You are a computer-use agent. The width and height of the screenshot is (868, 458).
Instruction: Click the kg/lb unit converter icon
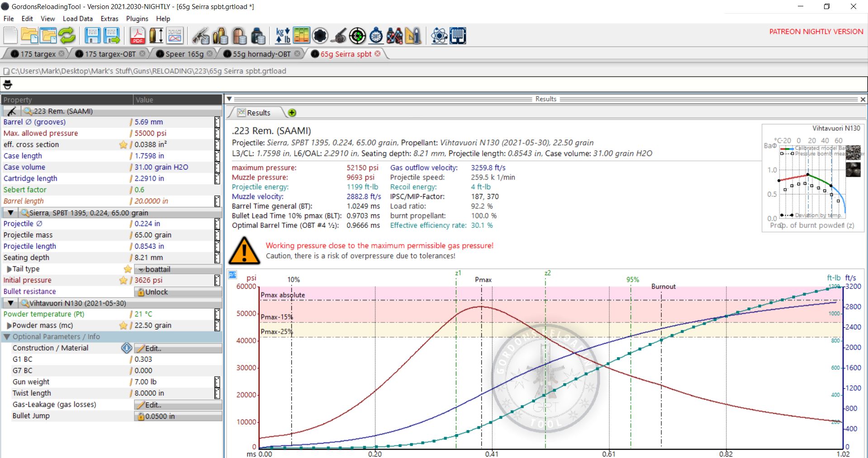click(283, 35)
